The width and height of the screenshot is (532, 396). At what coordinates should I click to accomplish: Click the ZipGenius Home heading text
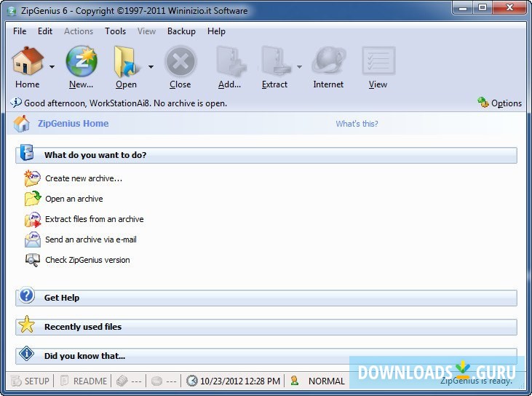(x=74, y=124)
